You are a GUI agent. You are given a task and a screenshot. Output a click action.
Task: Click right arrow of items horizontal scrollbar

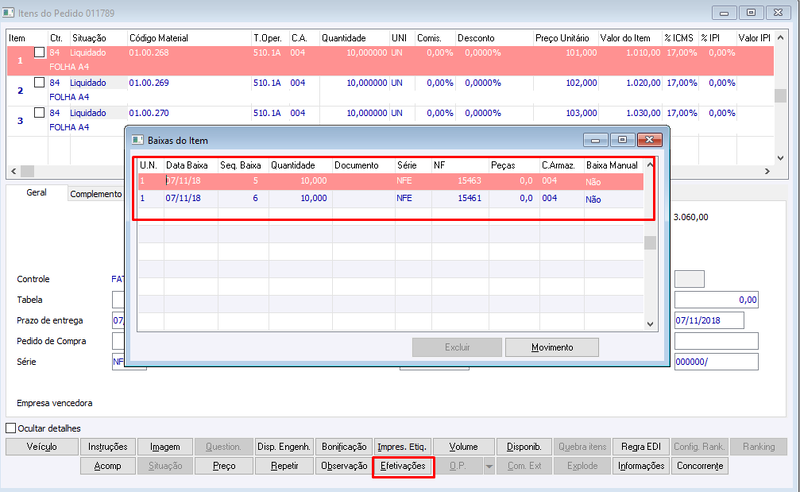pos(767,171)
